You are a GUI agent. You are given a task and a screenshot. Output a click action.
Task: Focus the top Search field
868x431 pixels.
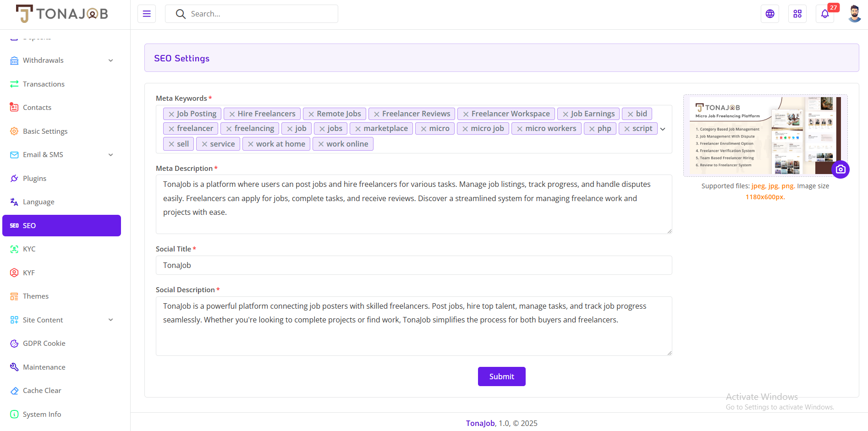pyautogui.click(x=252, y=14)
